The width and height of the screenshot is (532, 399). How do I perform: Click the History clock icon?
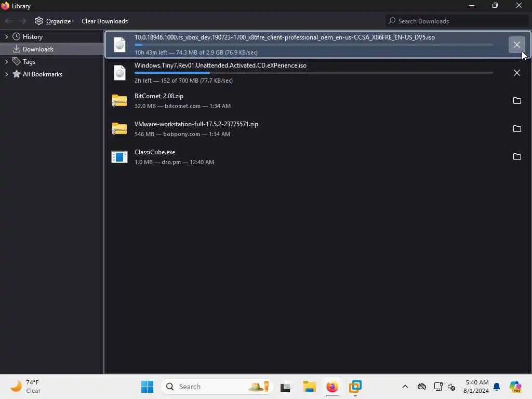(16, 37)
